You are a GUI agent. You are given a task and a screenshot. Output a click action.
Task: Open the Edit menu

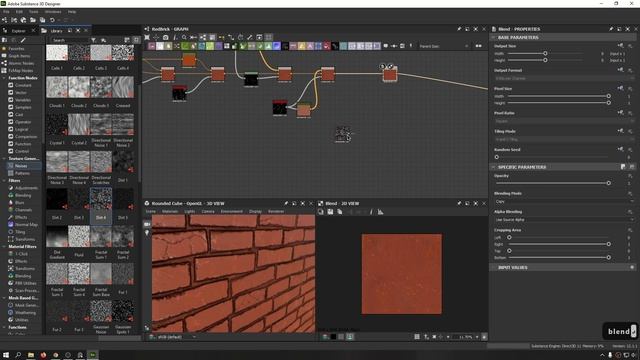19,12
